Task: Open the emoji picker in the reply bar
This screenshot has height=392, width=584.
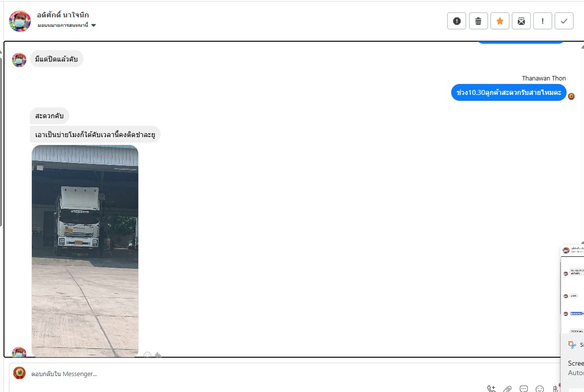Action: (x=540, y=389)
